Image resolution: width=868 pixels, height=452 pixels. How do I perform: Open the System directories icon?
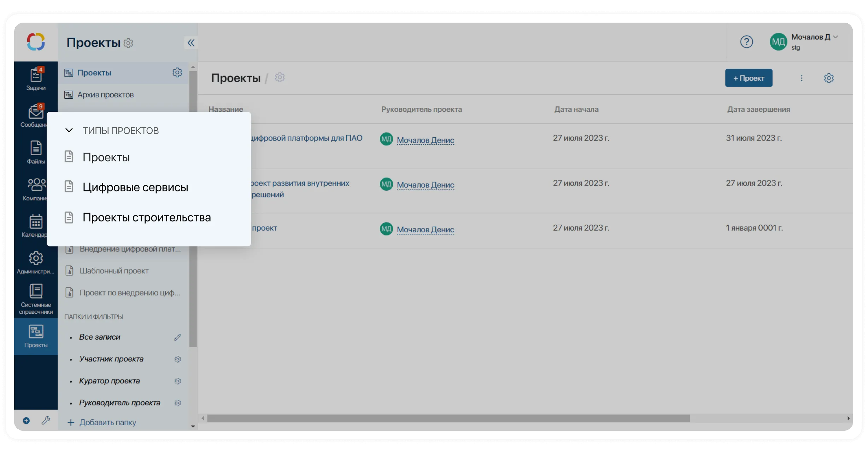click(36, 299)
